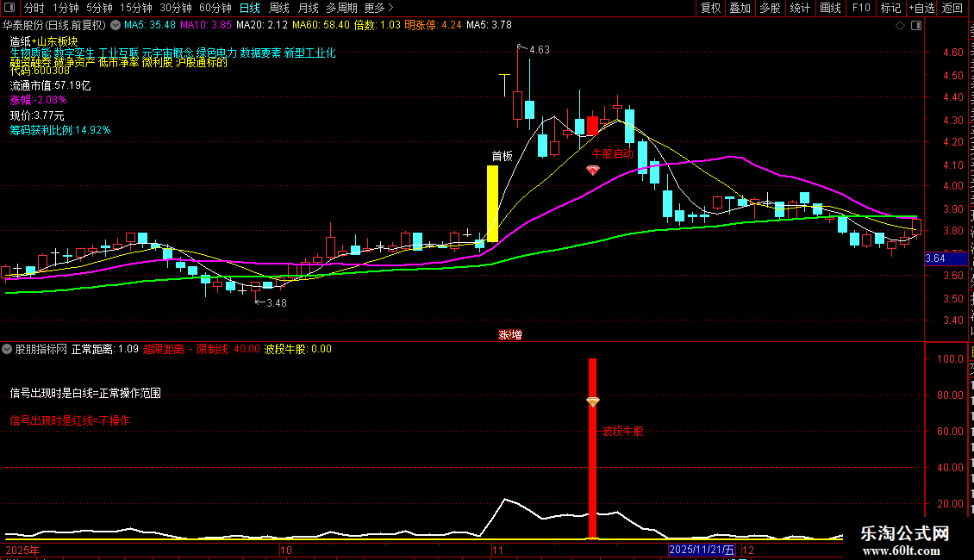
Task: Select the 15分钟 period tab
Action: click(136, 8)
